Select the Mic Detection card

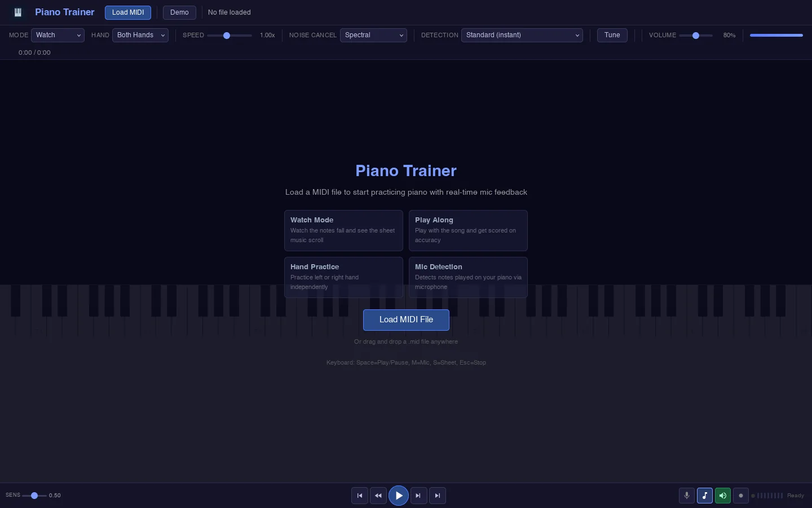468,277
